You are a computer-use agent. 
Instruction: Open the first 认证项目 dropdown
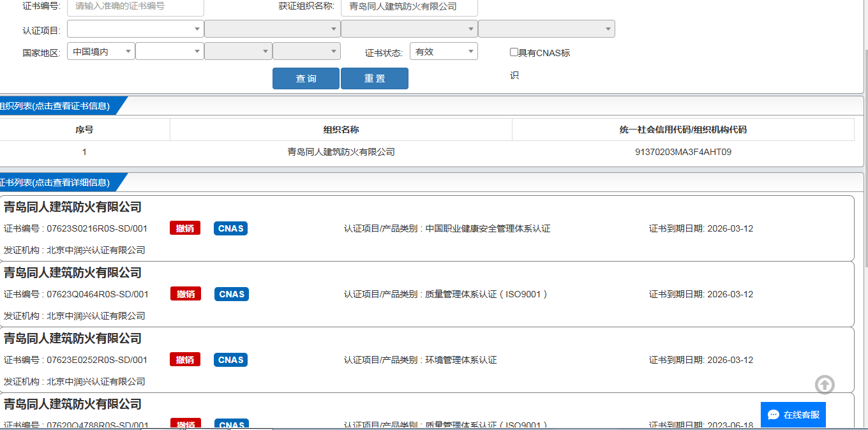pyautogui.click(x=135, y=29)
